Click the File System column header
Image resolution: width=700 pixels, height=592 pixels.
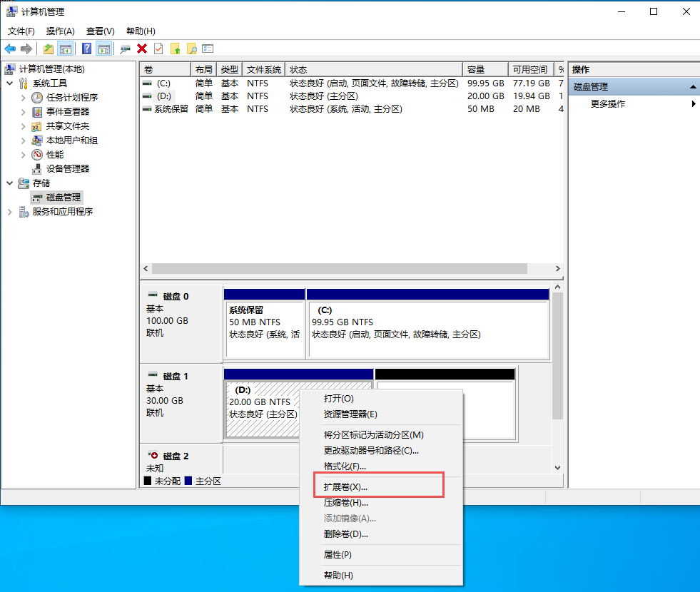pyautogui.click(x=263, y=69)
